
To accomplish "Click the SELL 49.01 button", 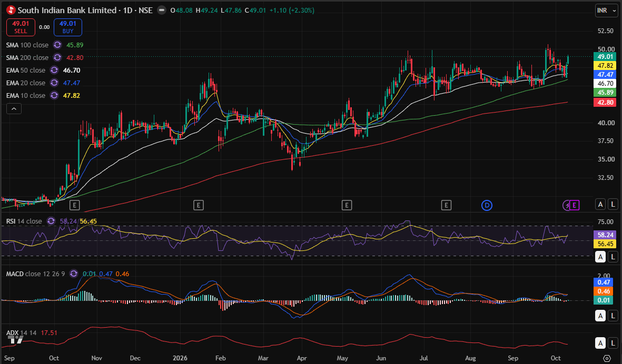I will coord(21,27).
